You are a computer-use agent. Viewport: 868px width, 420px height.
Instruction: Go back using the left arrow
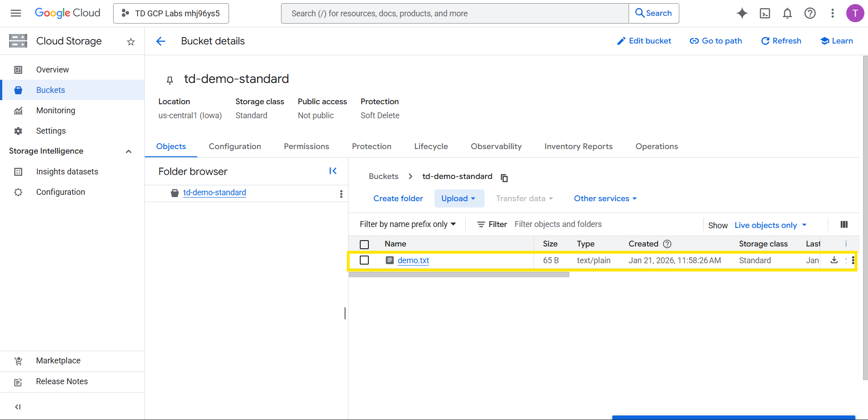tap(161, 41)
